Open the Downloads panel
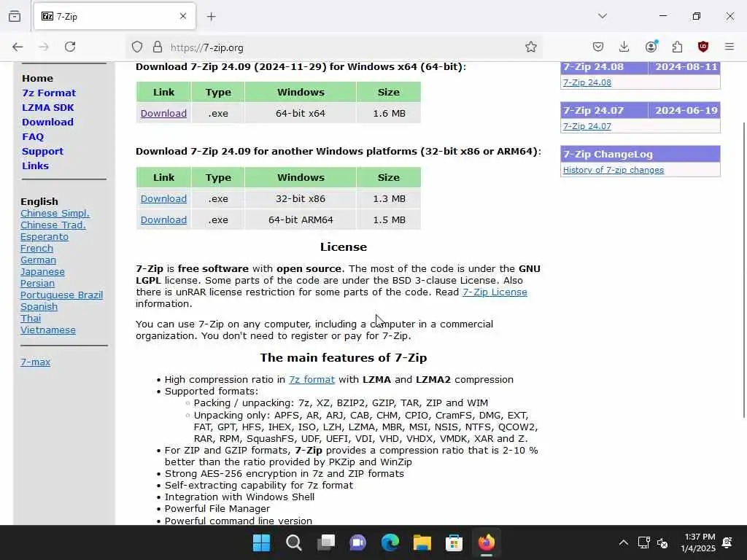 (x=624, y=47)
